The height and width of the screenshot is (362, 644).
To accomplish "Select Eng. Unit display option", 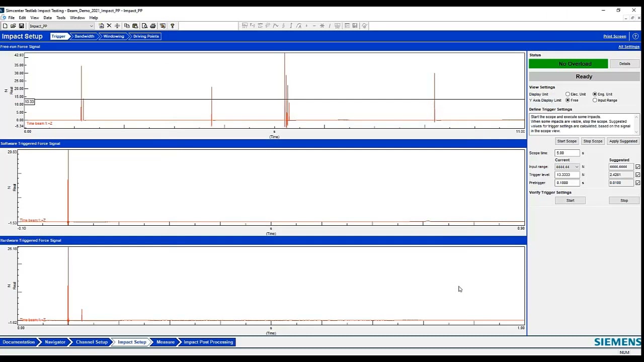I will 595,94.
